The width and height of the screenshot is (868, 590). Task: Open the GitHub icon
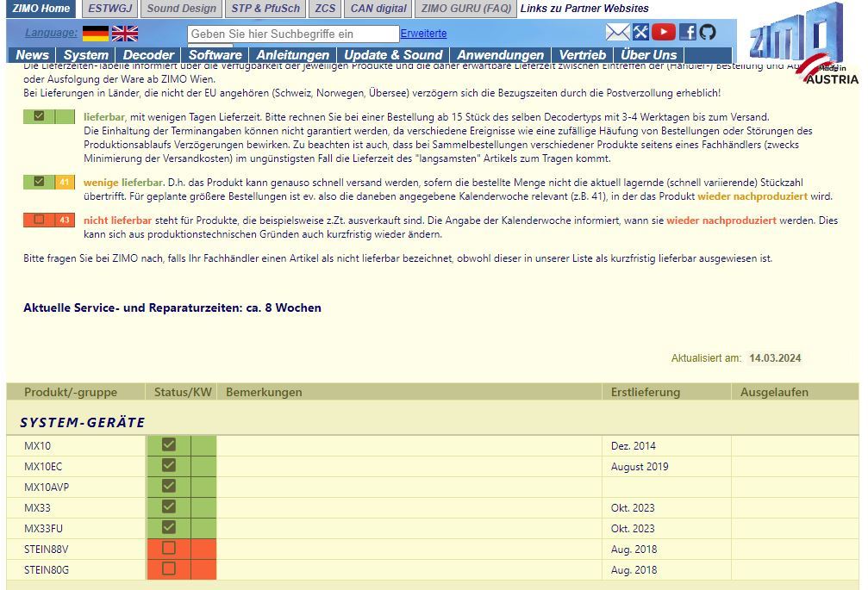pyautogui.click(x=707, y=32)
